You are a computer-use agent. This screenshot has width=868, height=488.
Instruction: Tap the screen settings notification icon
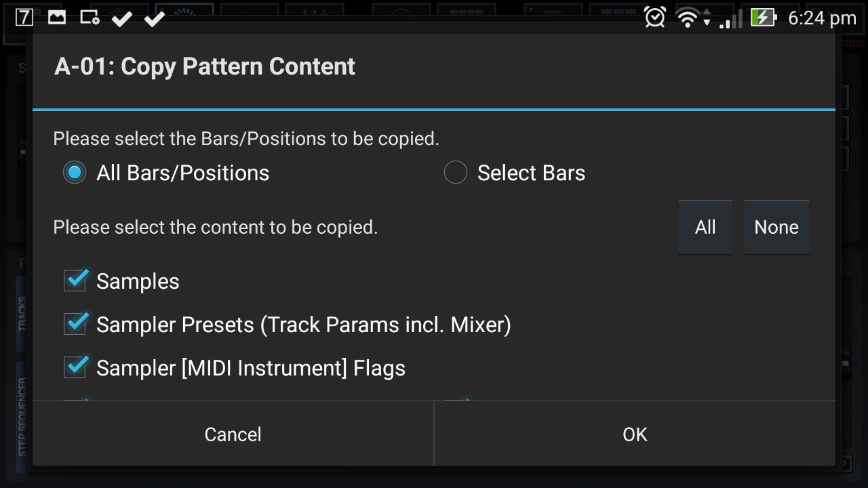click(x=90, y=18)
